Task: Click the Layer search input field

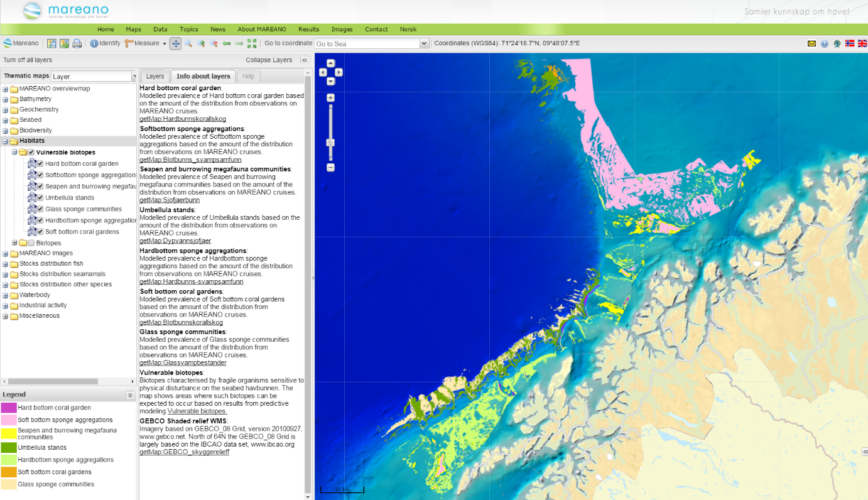Action: 92,76
